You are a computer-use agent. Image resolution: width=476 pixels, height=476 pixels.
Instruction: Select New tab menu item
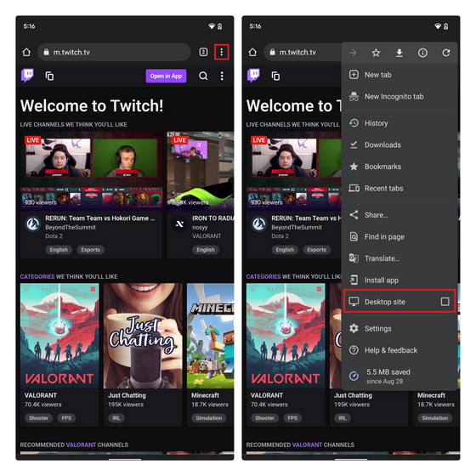tap(399, 75)
